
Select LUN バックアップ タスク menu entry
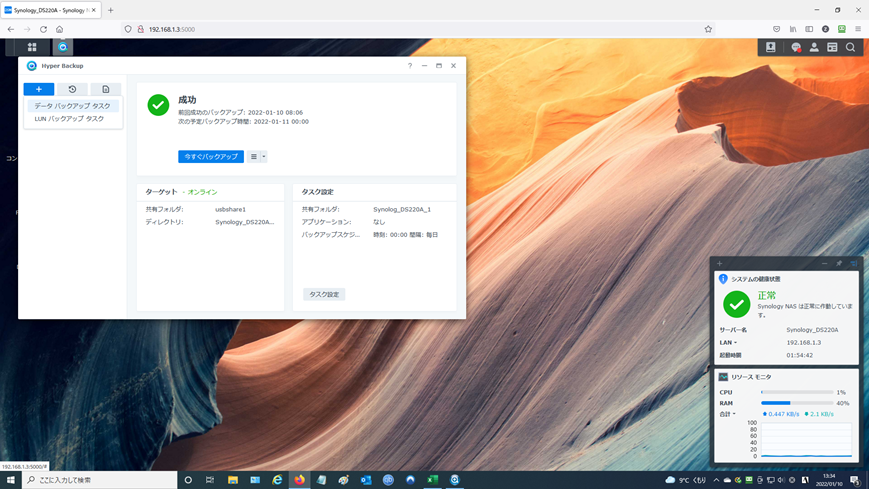pyautogui.click(x=73, y=119)
